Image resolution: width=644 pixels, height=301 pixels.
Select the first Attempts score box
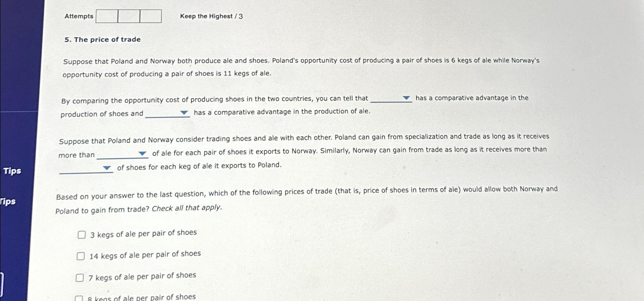(106, 17)
